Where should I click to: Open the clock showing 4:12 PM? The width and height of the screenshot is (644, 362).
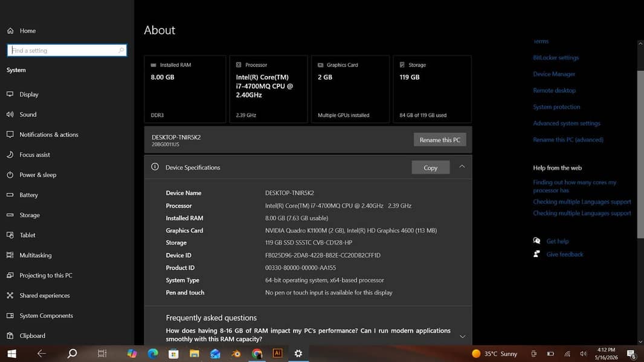click(606, 354)
